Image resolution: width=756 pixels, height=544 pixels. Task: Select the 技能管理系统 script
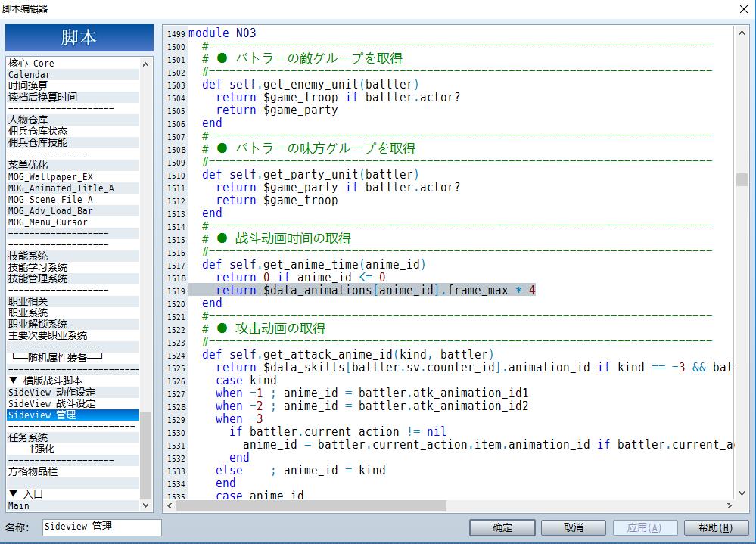coord(73,279)
